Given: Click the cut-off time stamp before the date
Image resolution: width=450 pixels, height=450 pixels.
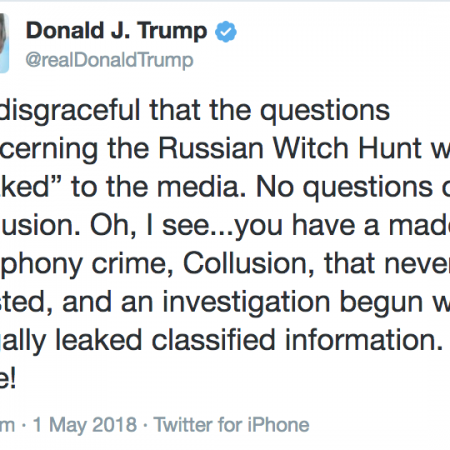Looking at the screenshot, I should pyautogui.click(x=7, y=426).
